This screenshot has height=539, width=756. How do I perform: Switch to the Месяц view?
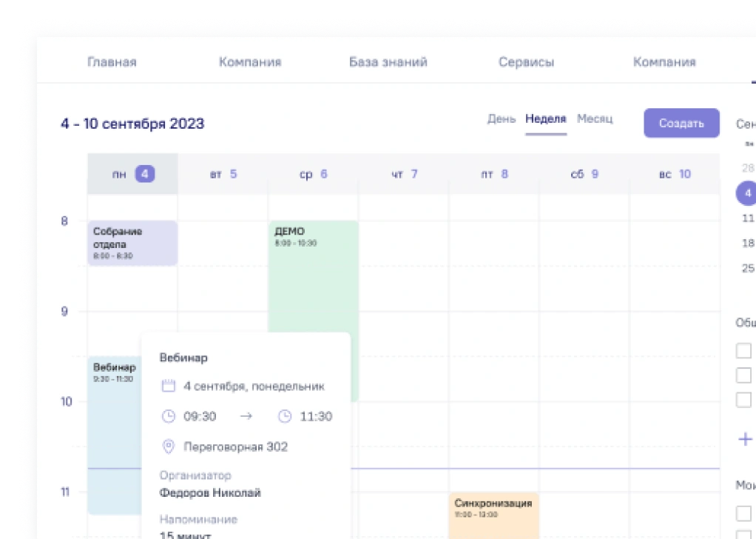595,119
